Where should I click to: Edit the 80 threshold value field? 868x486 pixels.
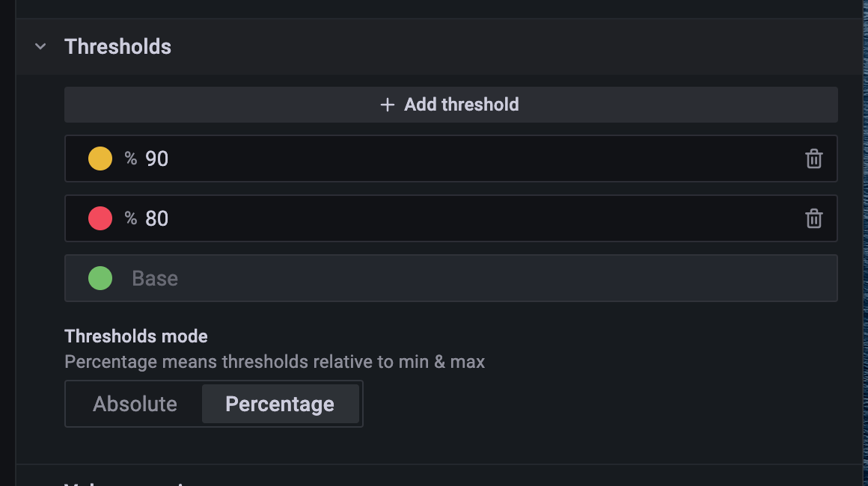pos(449,218)
